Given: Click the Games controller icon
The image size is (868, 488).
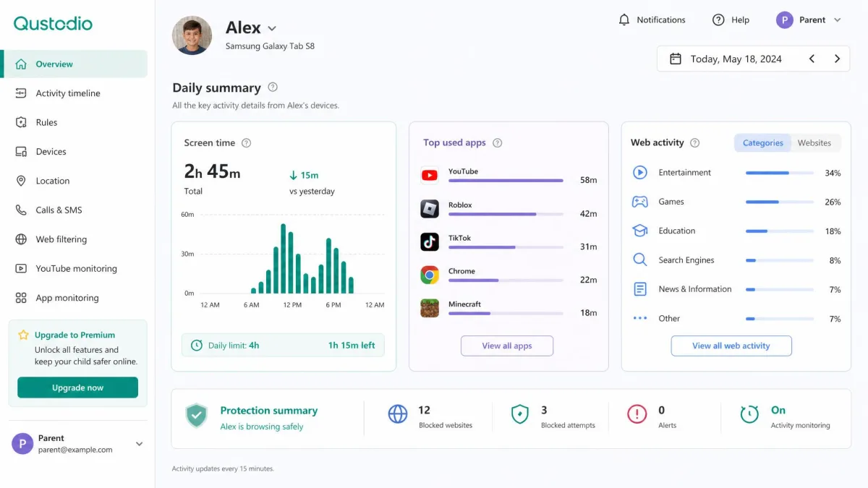Looking at the screenshot, I should (x=640, y=202).
